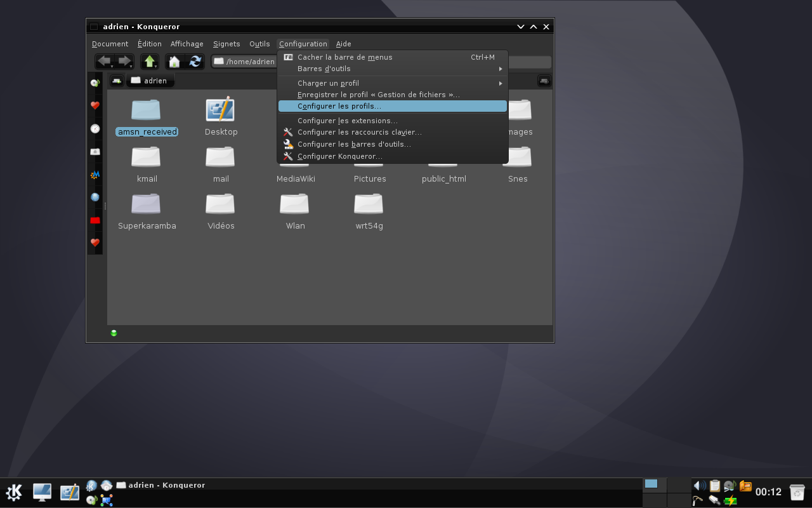The image size is (812, 508).
Task: Open the Affichage menu
Action: pyautogui.click(x=187, y=44)
